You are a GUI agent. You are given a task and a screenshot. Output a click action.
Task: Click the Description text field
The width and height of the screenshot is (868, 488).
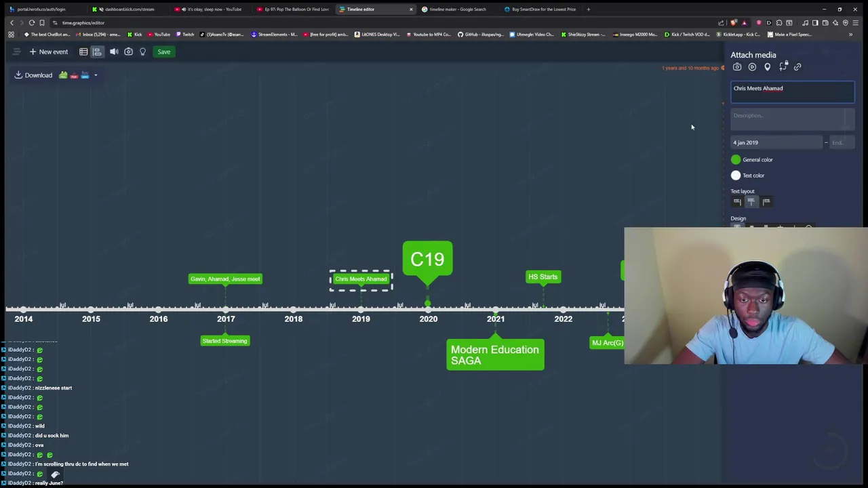pyautogui.click(x=792, y=119)
